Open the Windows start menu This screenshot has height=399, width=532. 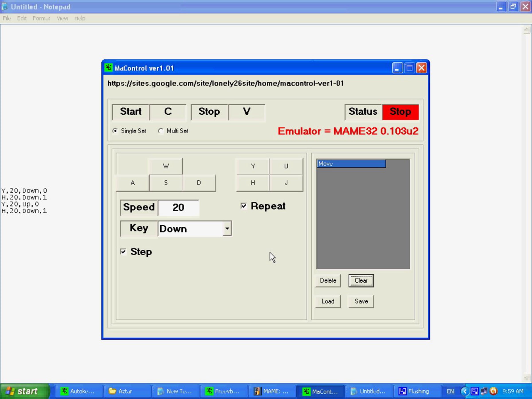click(25, 391)
